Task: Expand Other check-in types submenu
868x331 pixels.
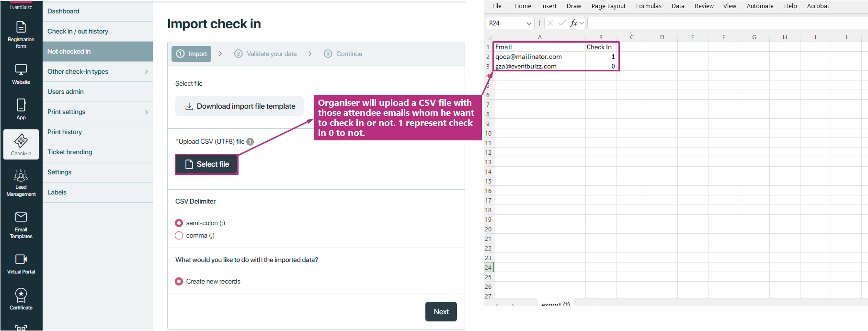Action: pyautogui.click(x=146, y=72)
